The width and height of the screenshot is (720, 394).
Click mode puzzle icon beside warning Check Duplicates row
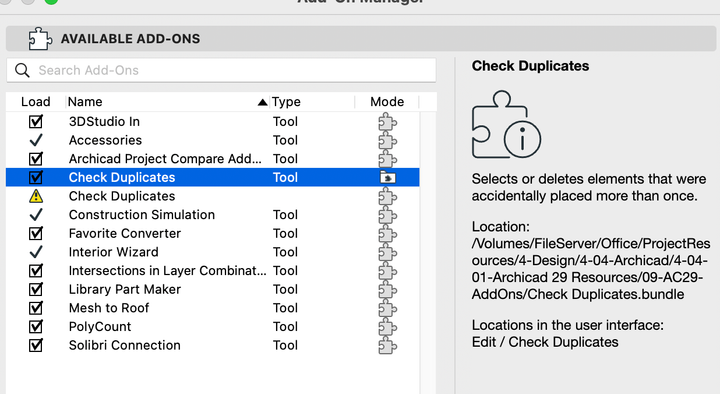(388, 197)
